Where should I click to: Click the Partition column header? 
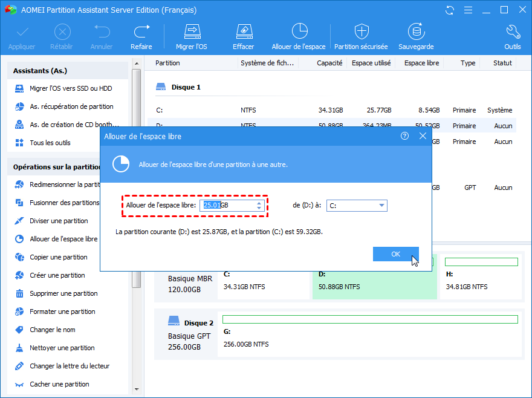[167, 63]
